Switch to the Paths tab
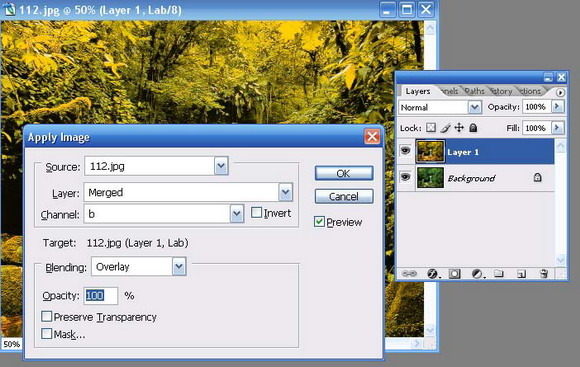Image resolution: width=580 pixels, height=367 pixels. [474, 91]
